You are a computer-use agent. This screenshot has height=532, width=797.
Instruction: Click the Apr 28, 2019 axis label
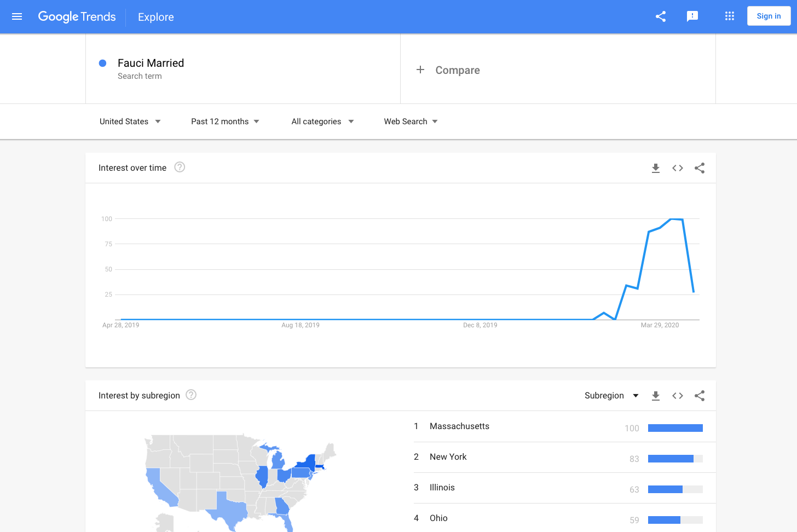click(120, 325)
